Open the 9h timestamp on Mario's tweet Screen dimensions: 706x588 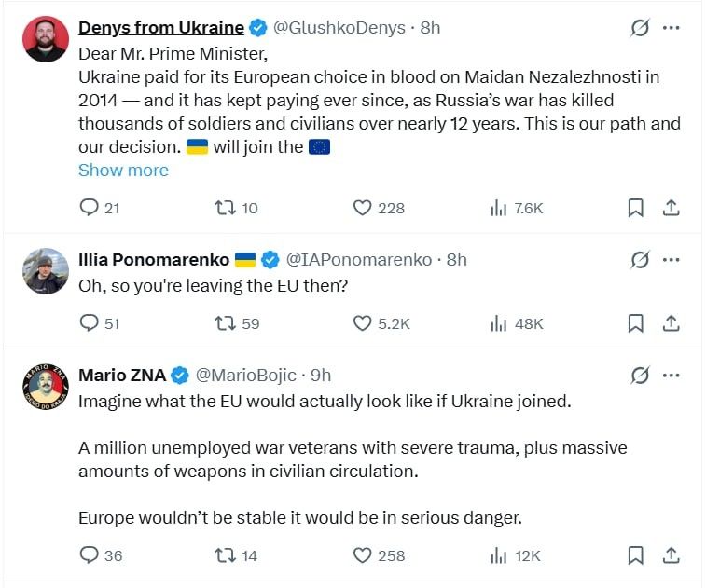click(321, 376)
